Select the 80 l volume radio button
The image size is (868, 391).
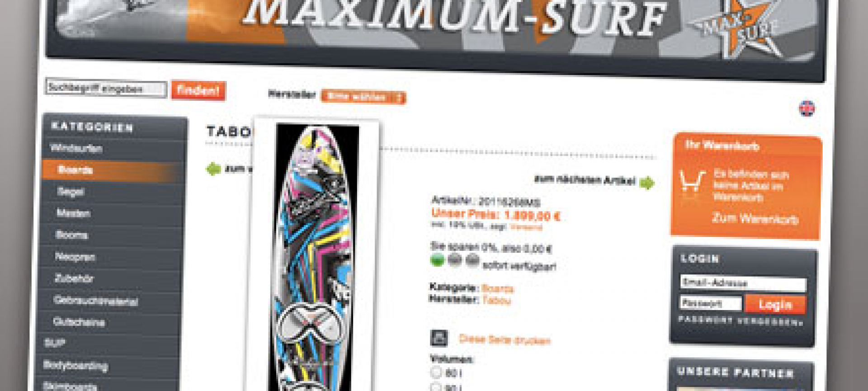click(436, 372)
